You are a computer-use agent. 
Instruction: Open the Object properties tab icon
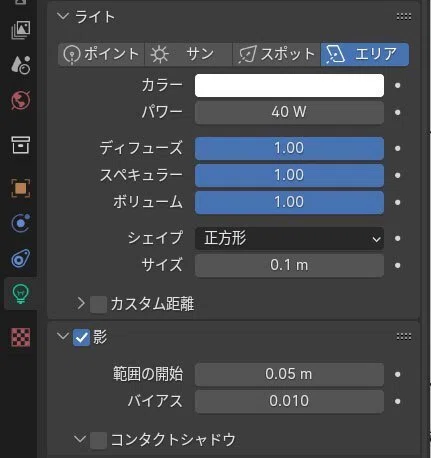(21, 188)
